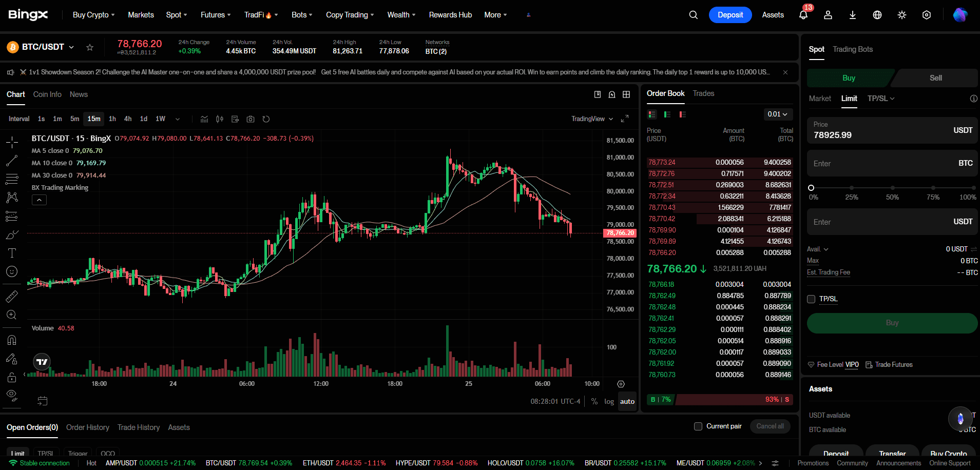Screen dimensions: 980x470
Task: Set amount slider to 100%
Action: coord(973,188)
